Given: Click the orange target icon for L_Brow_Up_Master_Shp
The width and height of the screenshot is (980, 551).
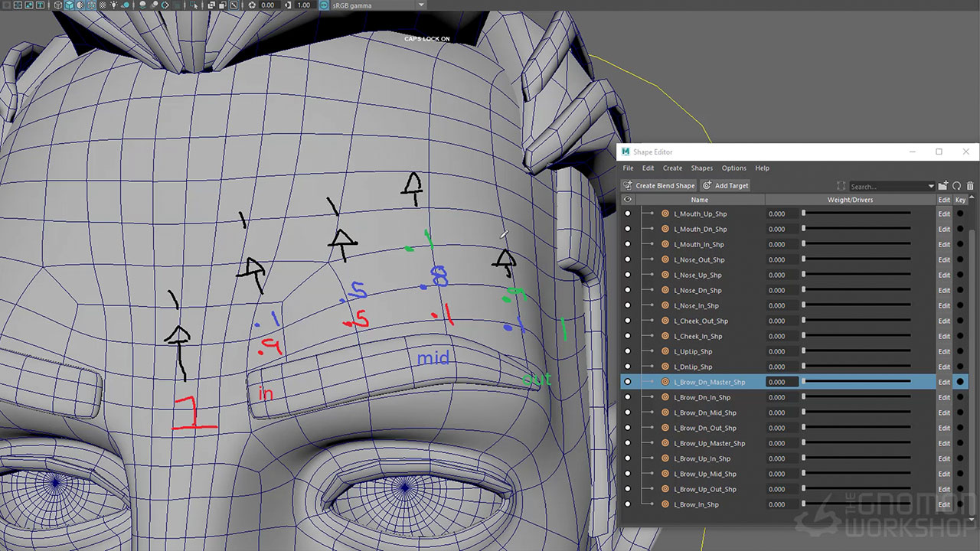Looking at the screenshot, I should coord(665,443).
